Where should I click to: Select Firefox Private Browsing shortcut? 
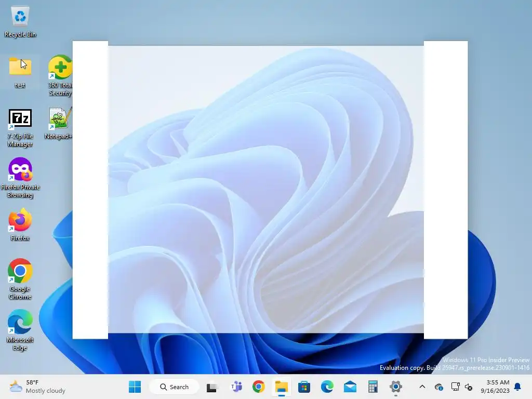pos(20,178)
